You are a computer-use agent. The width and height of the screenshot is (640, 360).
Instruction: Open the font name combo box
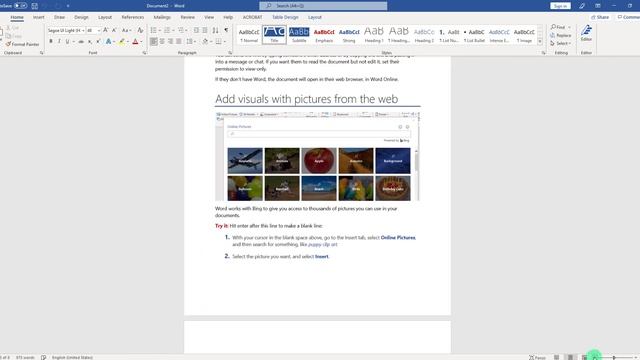click(x=66, y=31)
